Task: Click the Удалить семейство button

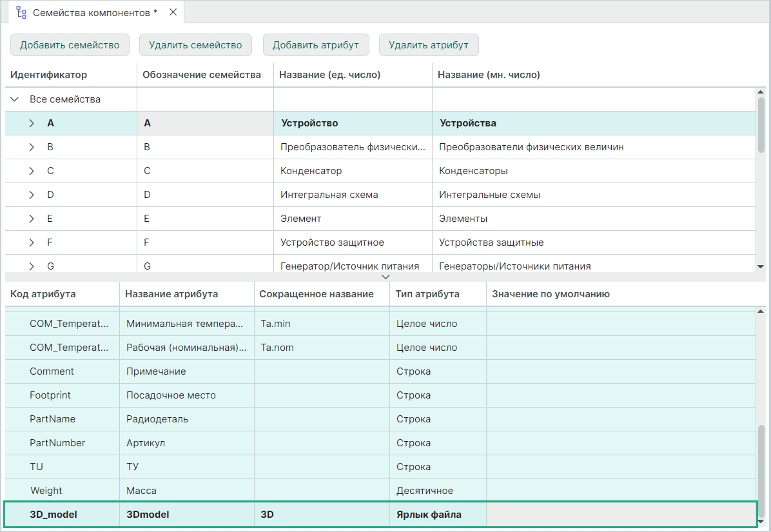Action: coord(195,45)
